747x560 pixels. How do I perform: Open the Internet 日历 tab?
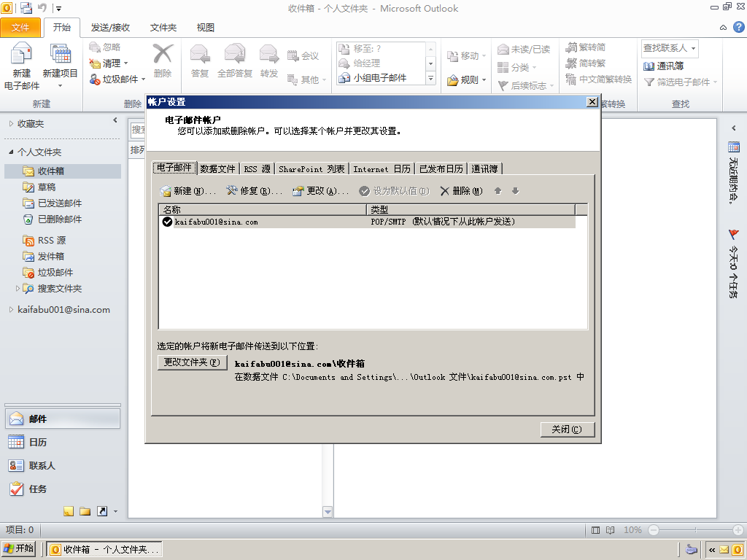coord(382,169)
